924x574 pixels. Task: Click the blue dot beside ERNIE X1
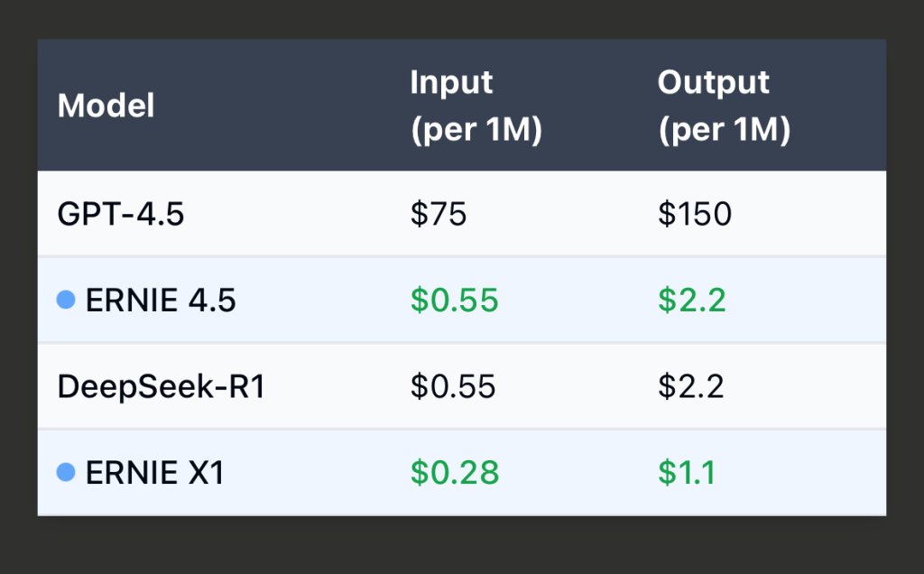(x=65, y=472)
